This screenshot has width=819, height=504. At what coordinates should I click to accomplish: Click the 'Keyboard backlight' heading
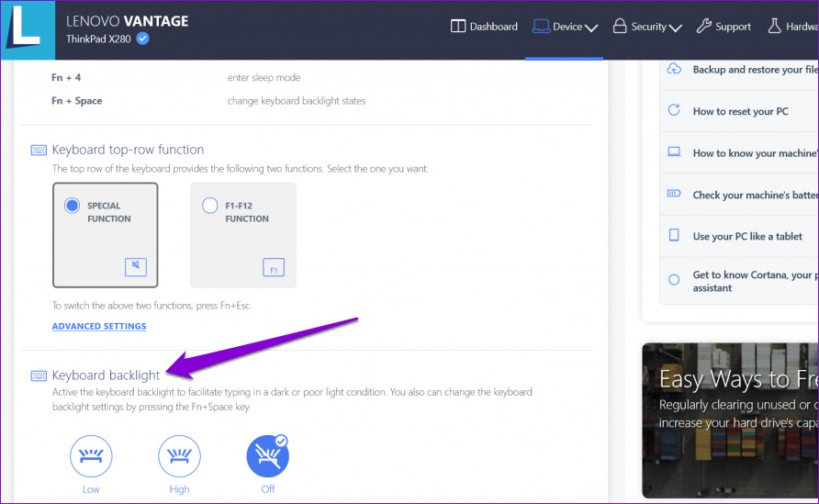(x=106, y=375)
